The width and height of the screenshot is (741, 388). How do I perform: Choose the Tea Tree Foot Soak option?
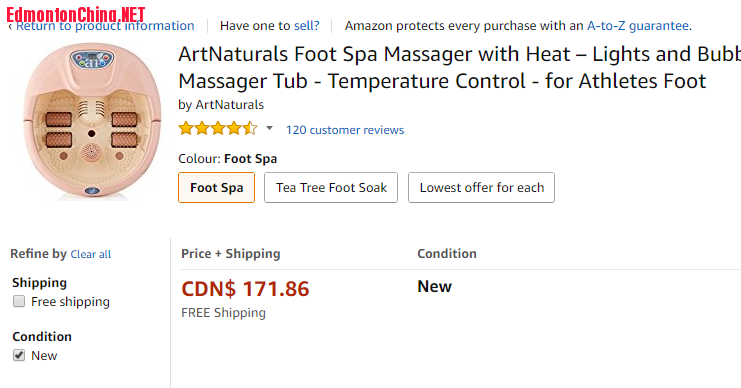331,188
